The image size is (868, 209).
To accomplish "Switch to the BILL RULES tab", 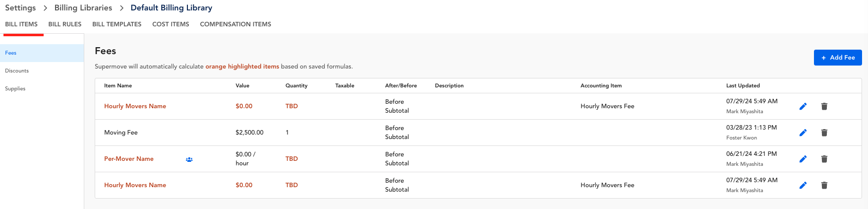I will pyautogui.click(x=65, y=24).
